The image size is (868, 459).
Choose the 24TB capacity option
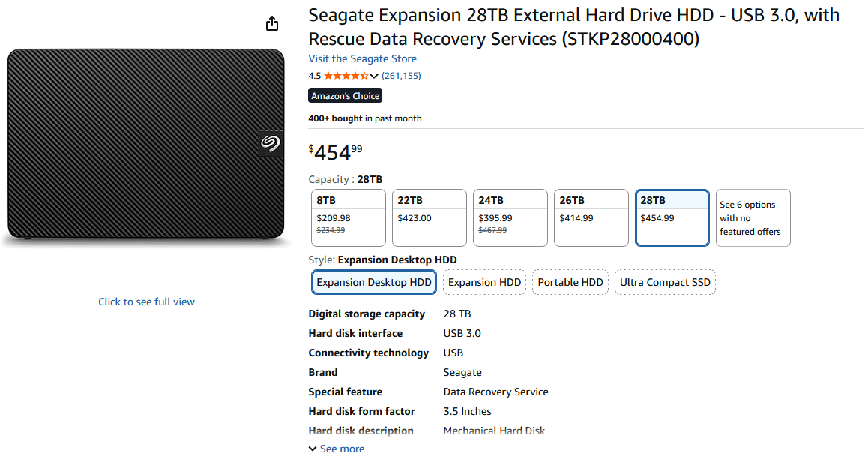[x=510, y=217]
